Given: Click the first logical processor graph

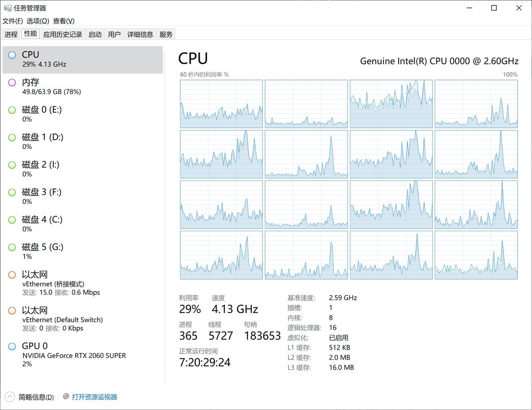Looking at the screenshot, I should click(221, 104).
